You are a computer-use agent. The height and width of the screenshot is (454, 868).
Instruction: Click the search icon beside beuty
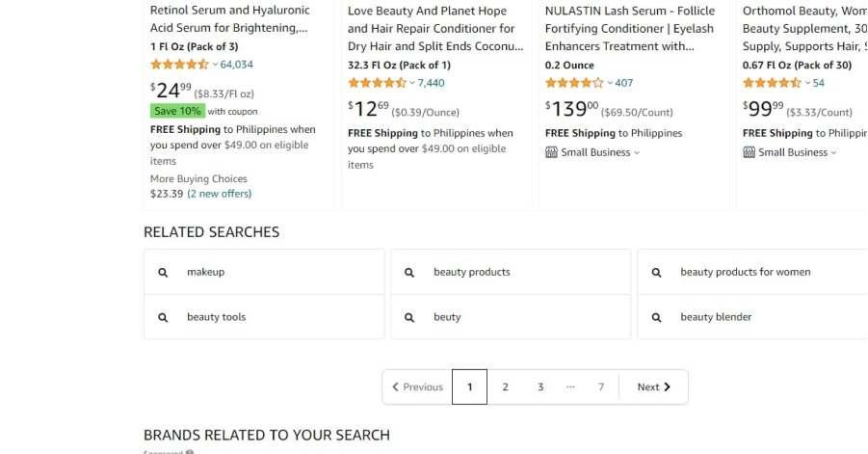(x=409, y=317)
